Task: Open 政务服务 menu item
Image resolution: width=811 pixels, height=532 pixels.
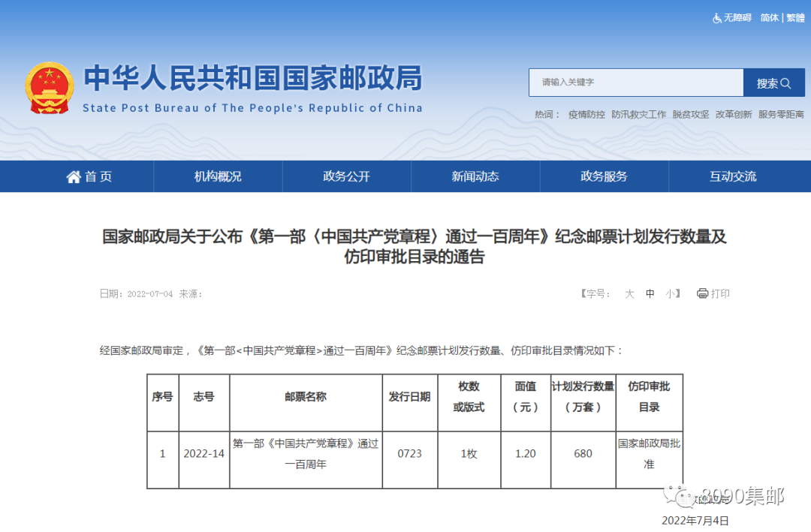Action: coord(604,177)
